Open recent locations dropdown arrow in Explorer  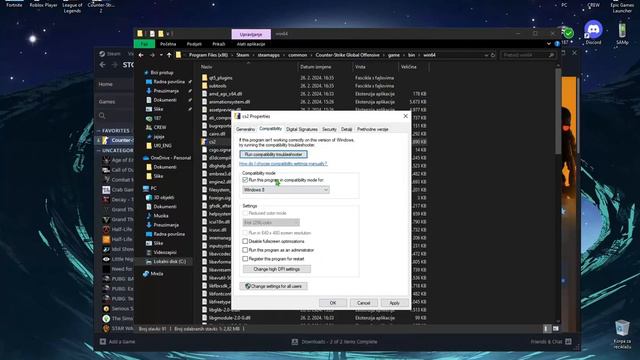coord(161,55)
